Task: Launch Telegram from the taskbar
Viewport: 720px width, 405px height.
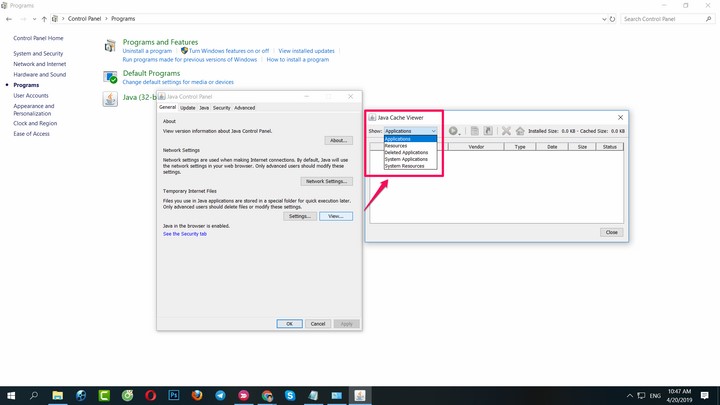Action: 220,395
